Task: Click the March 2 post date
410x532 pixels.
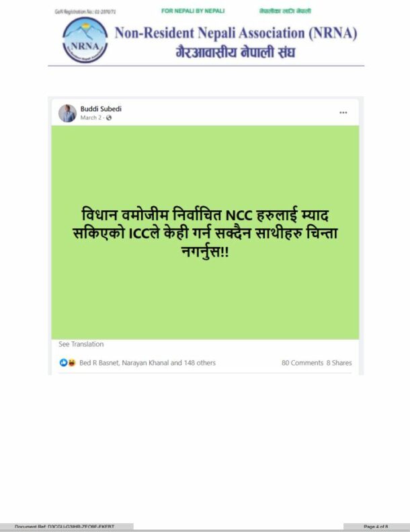Action: point(91,118)
